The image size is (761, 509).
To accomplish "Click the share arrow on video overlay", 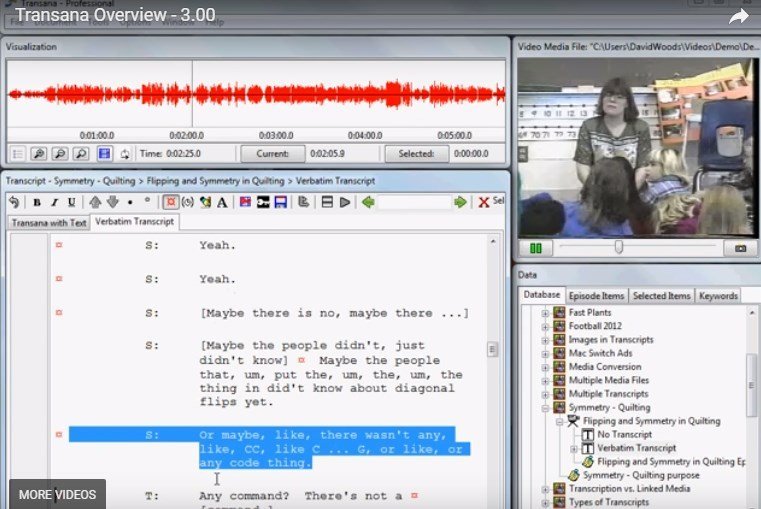I will (x=739, y=17).
